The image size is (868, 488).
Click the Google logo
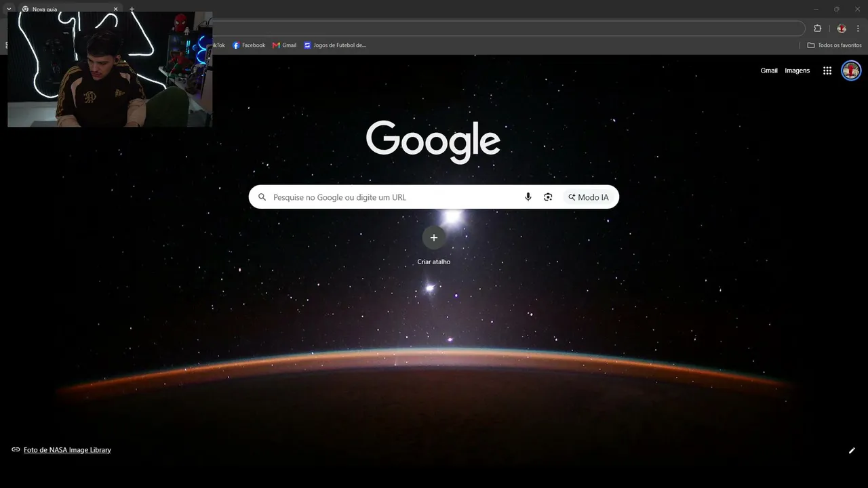[433, 142]
